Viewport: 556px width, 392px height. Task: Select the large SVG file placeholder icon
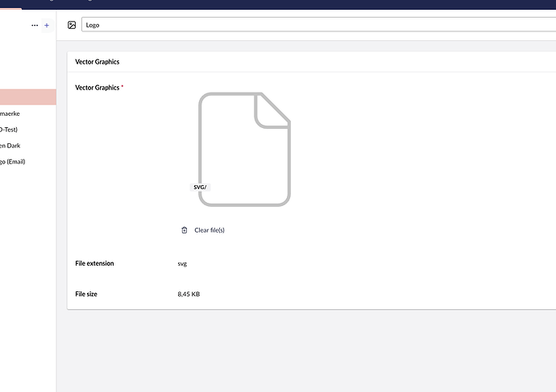coord(244,149)
